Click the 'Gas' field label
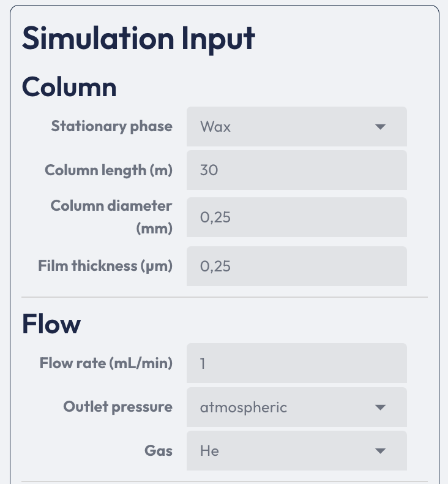Screen dimensions: 448x484 (158, 451)
